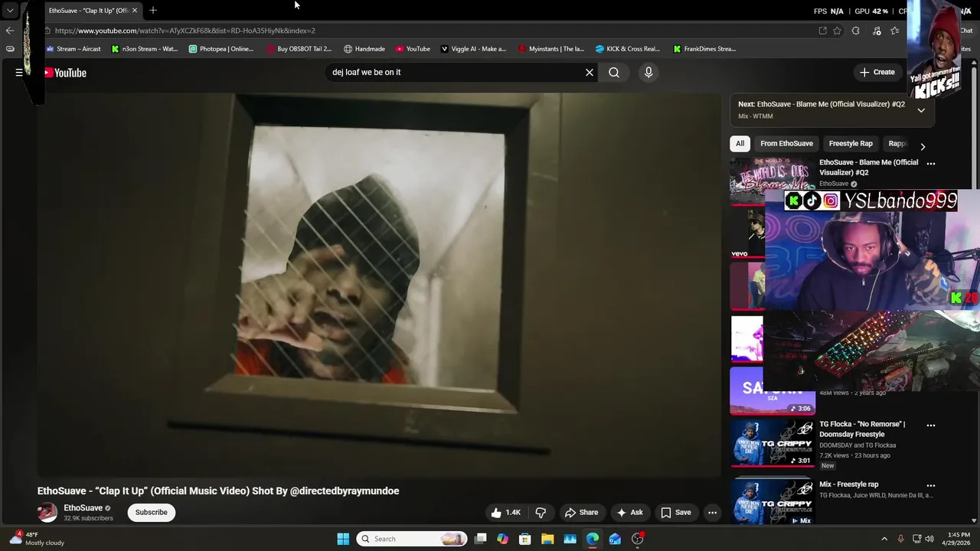Screen dimensions: 980x551
Task: Open the Ask AI button
Action: click(630, 512)
